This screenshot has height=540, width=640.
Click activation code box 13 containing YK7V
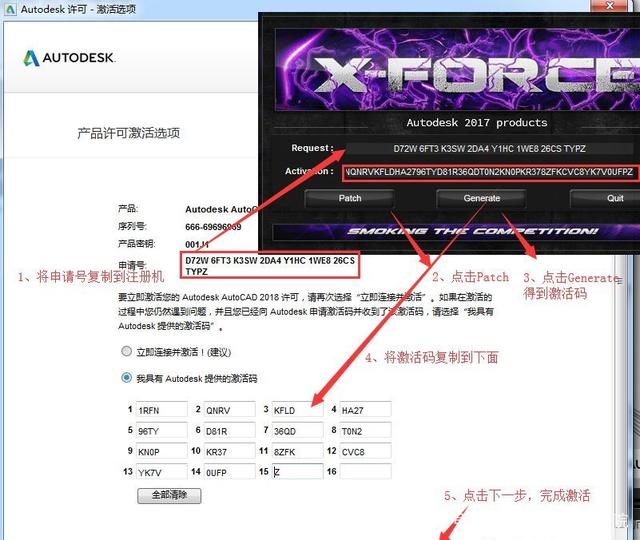[x=162, y=472]
